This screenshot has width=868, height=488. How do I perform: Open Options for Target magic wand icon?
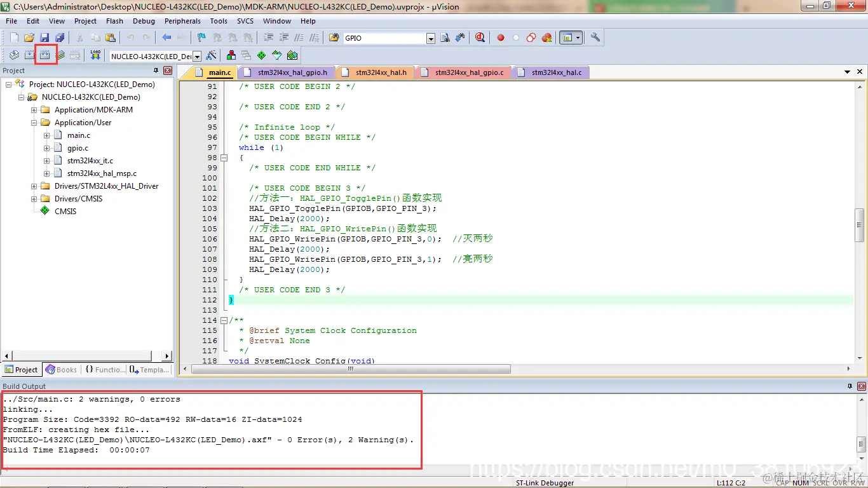point(211,56)
